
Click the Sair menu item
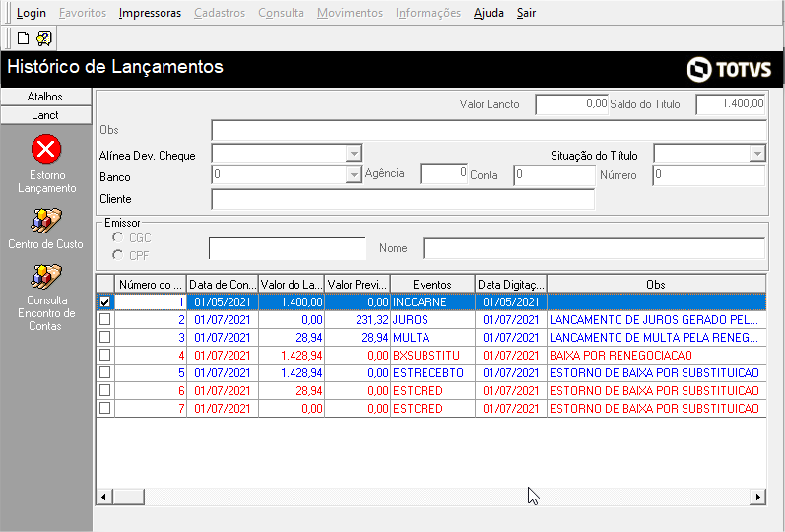coord(526,13)
